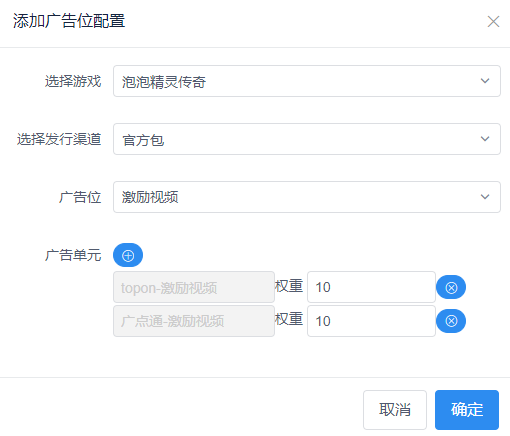Open the channel selector showing 官方包

(x=307, y=139)
